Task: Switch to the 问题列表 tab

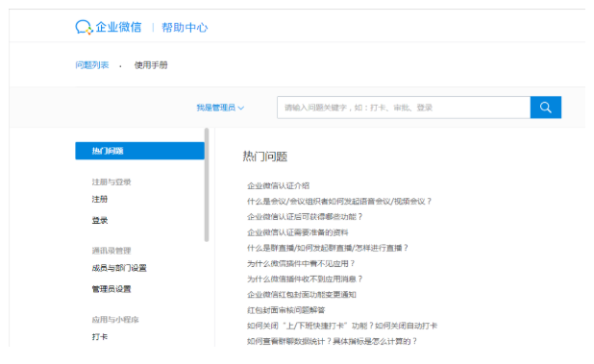Action: click(x=92, y=65)
